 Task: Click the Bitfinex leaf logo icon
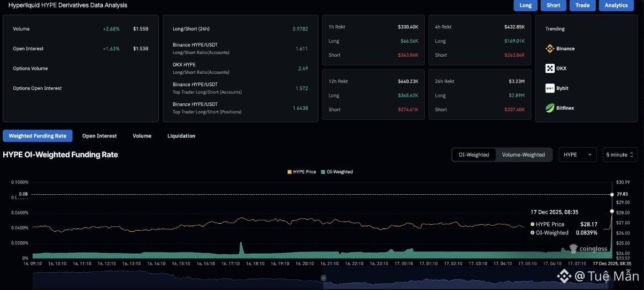tap(550, 108)
